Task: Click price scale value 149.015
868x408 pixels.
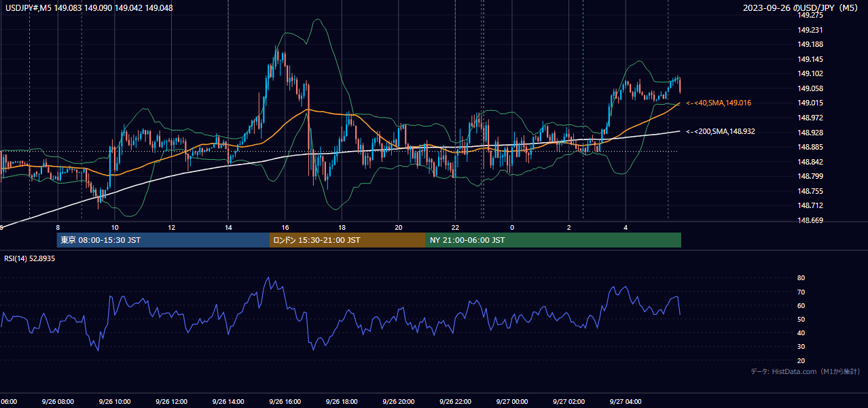Action: [x=811, y=103]
